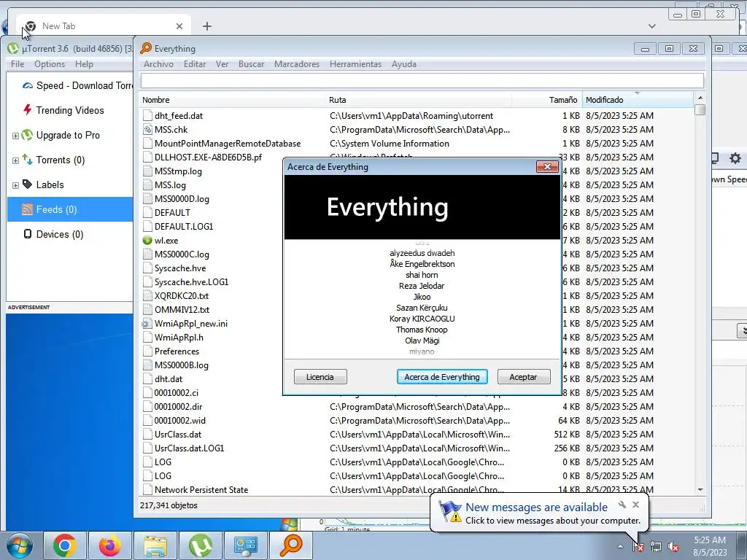Expand the Torrents (0) tree node
747x560 pixels.
[x=15, y=160]
